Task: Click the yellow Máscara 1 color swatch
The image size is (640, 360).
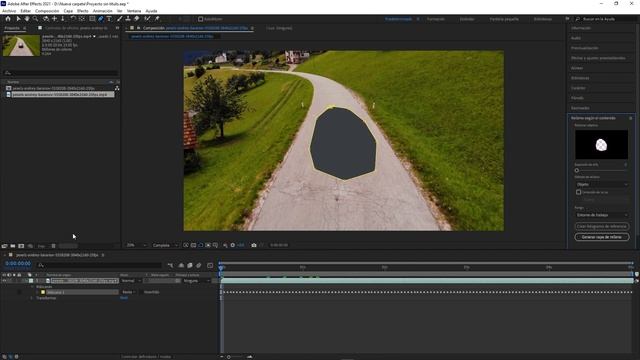Action: 43,292
